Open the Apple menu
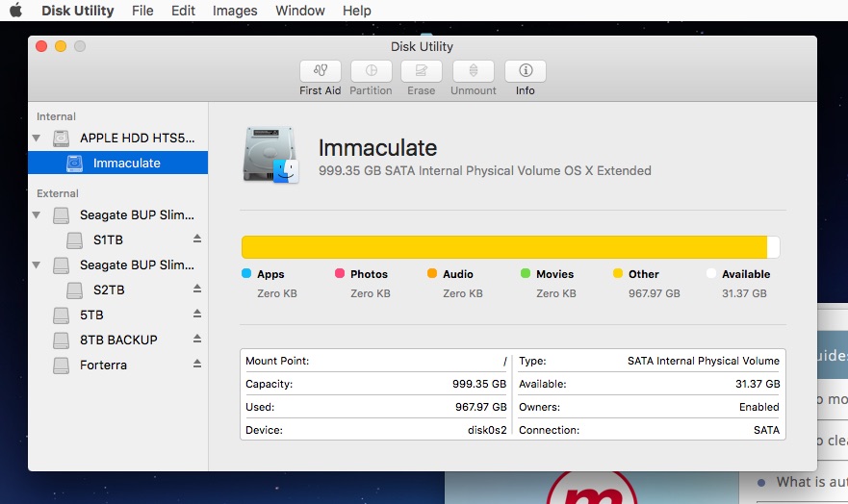This screenshot has width=848, height=504. point(16,11)
